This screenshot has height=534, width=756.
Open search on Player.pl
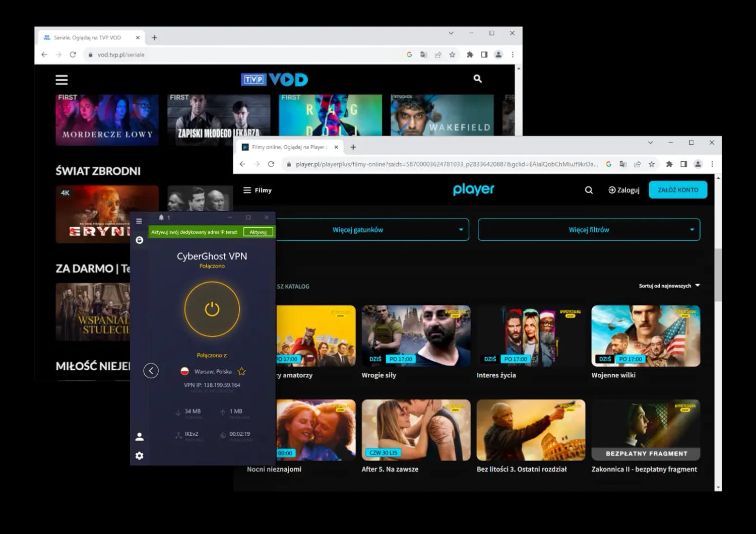pos(588,190)
